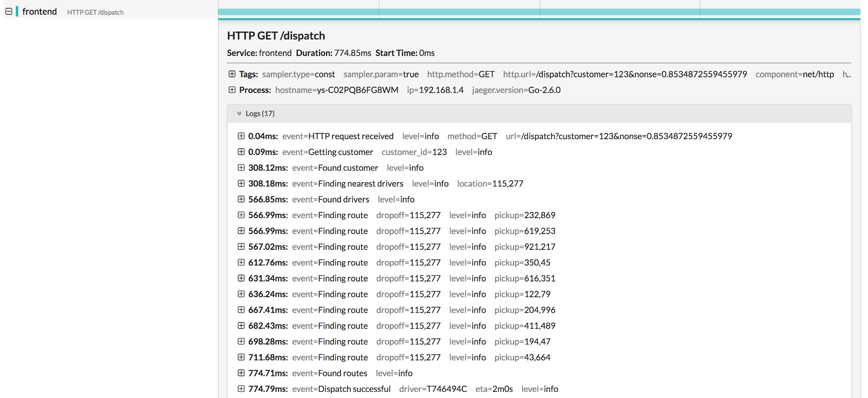The height and width of the screenshot is (398, 868).
Task: Expand log entry with pickup=619,253
Action: click(241, 231)
